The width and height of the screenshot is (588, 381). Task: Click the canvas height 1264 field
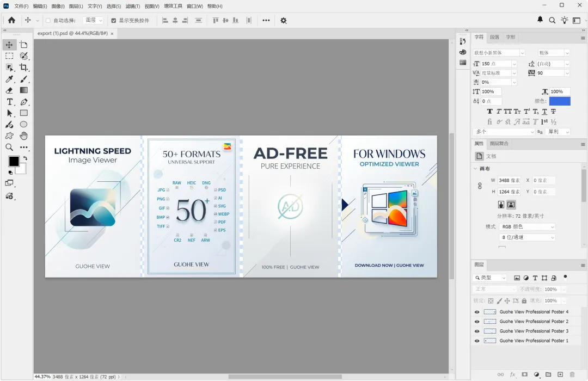pyautogui.click(x=509, y=192)
